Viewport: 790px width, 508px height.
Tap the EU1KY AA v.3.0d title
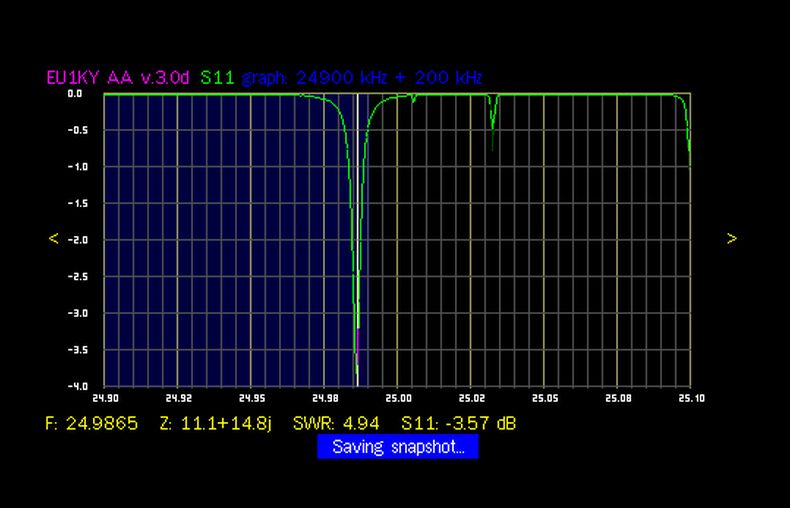[x=118, y=77]
